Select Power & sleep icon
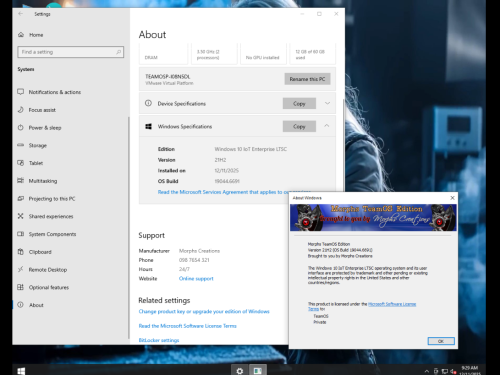Image resolution: width=500 pixels, height=375 pixels. click(21, 128)
